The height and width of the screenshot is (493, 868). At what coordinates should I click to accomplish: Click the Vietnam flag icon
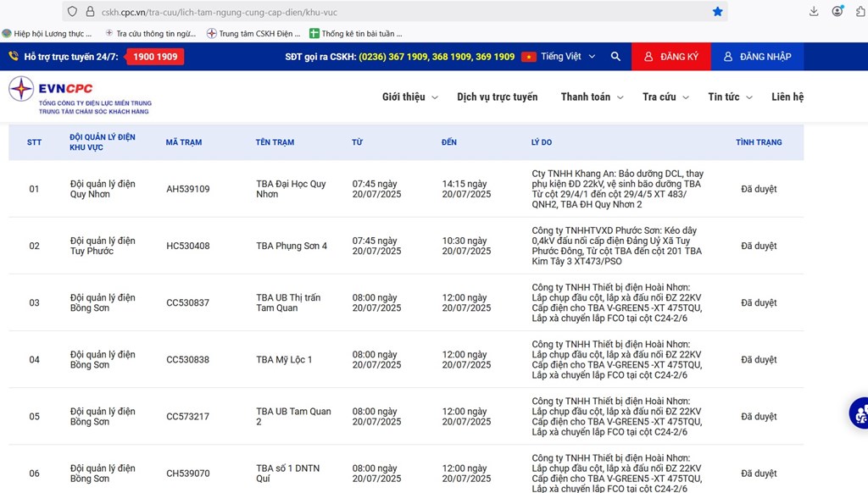pos(529,57)
